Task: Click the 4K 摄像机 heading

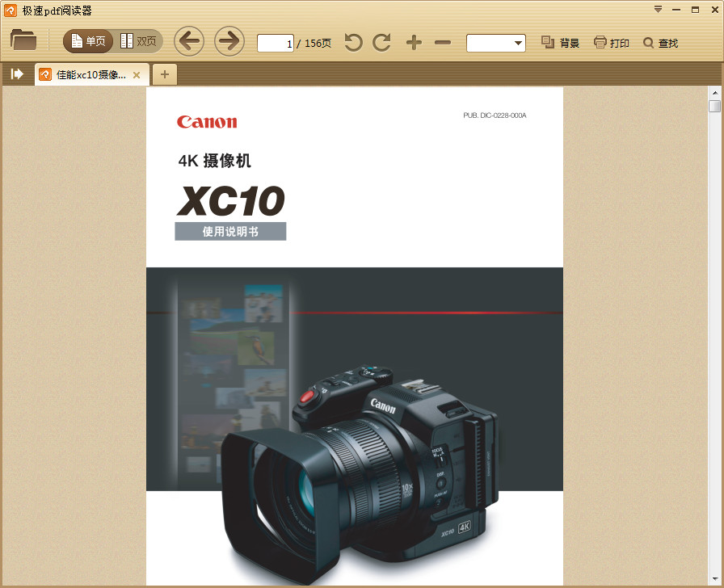Action: click(215, 161)
